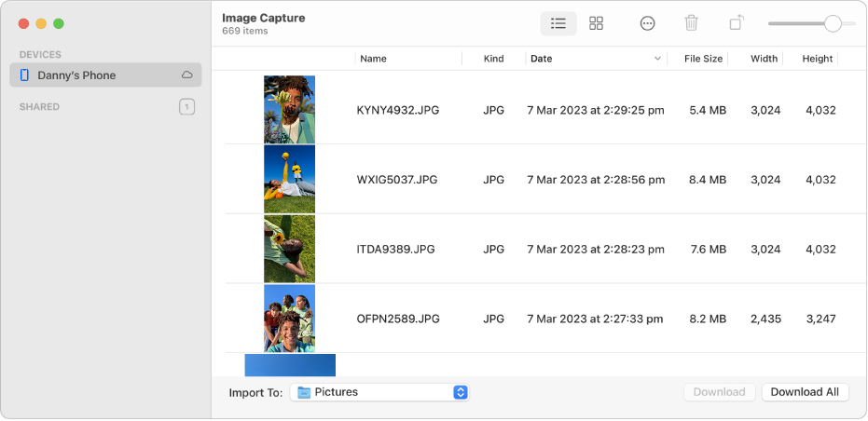
Task: Click the iCloud icon beside Danny's Phone
Action: coord(187,75)
